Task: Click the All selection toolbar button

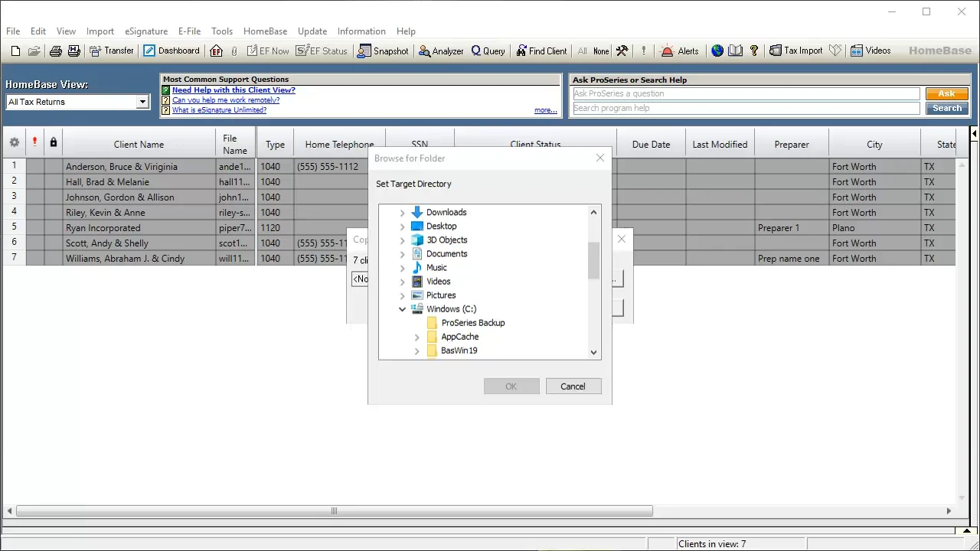Action: coord(583,51)
